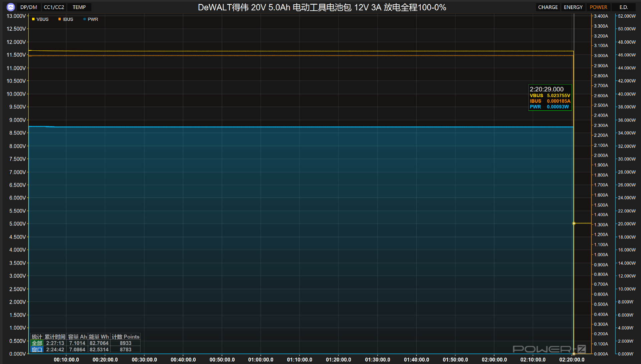Screen dimensions: 641x364
Task: Toggle the PWR legend series
Action: [x=90, y=19]
